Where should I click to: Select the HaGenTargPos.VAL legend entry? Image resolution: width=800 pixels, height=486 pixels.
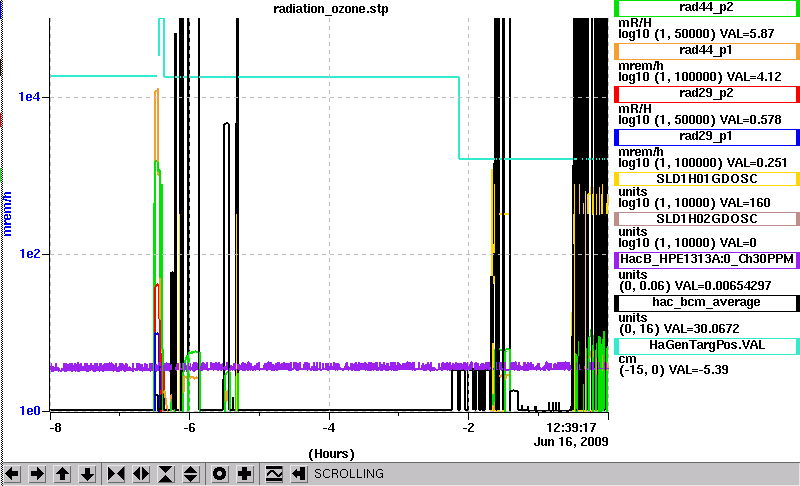[707, 346]
